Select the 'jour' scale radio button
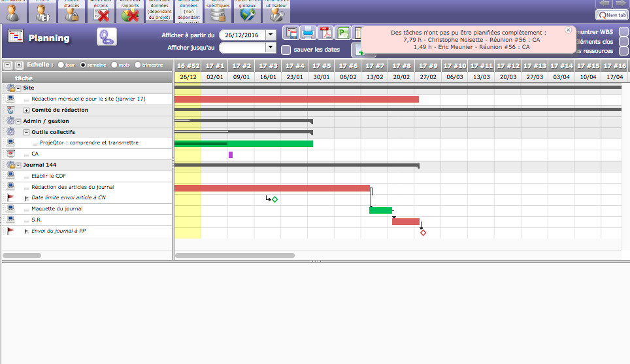The image size is (630, 364). [61, 65]
